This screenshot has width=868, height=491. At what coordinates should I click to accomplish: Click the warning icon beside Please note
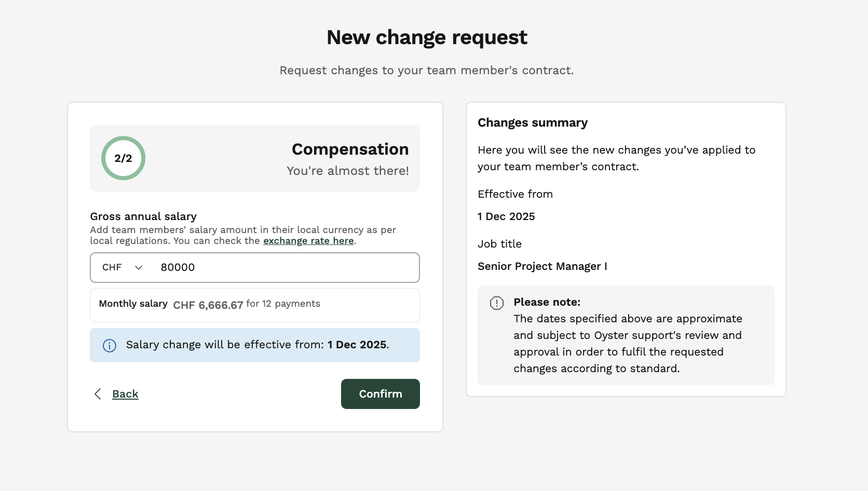tap(497, 303)
